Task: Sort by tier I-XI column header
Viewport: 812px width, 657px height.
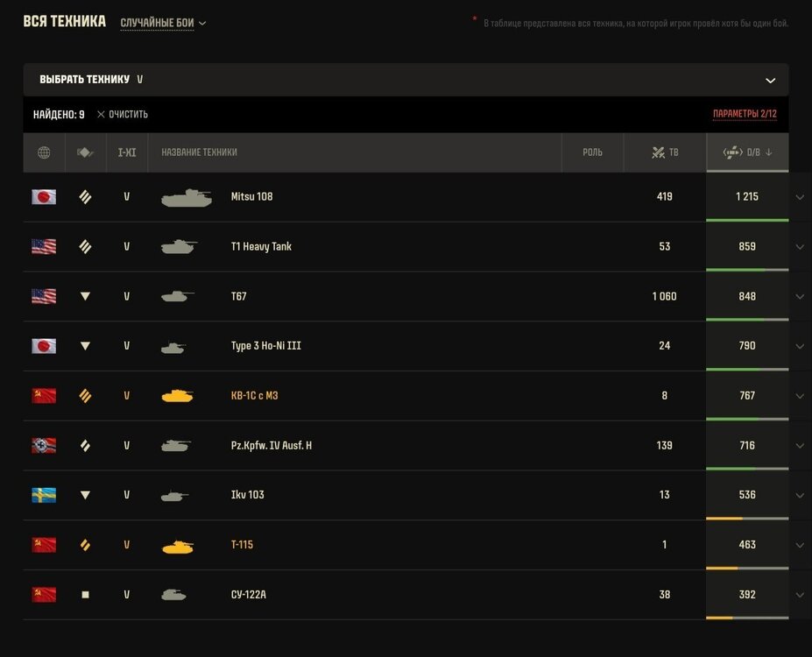Action: click(x=127, y=152)
